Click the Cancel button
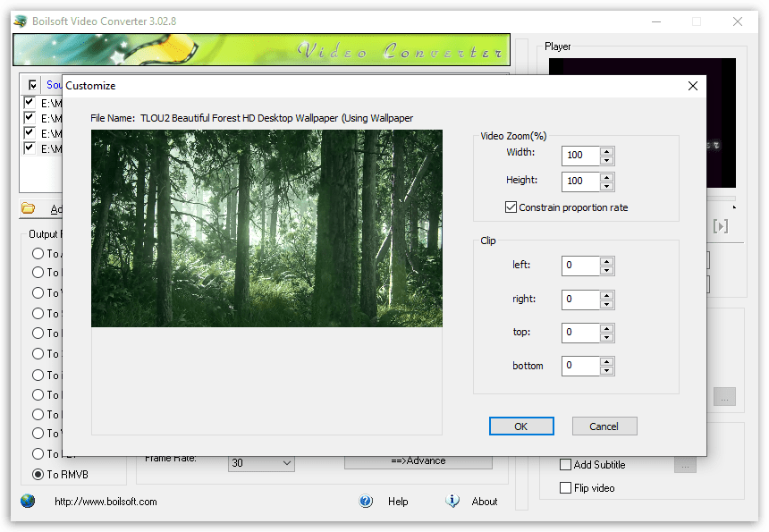Screen dimensions: 769x532 (604, 426)
